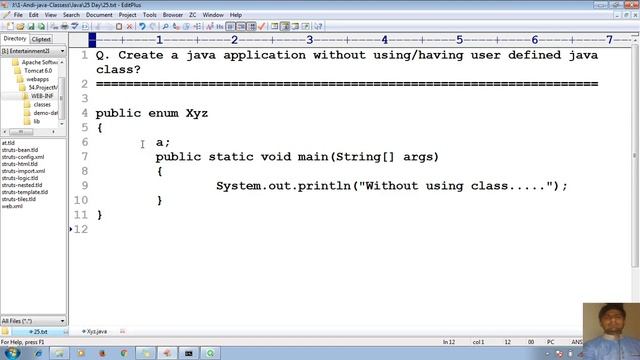Click the Replace toolbar icon
This screenshot has height=360, width=640.
pos(176,27)
